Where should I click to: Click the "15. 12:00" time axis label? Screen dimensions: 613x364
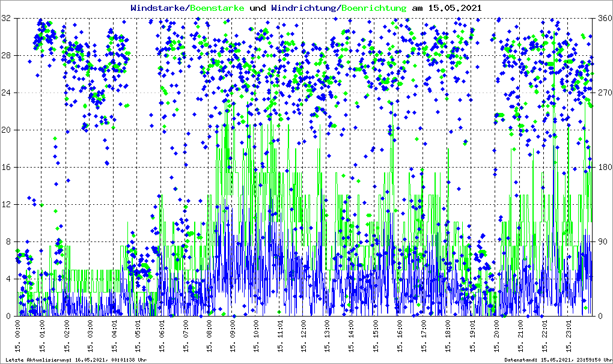[305, 337]
